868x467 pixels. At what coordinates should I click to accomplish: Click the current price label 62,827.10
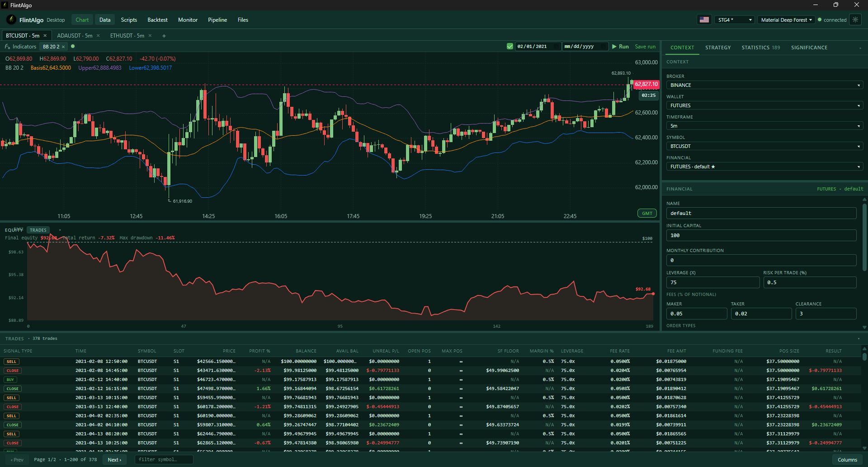point(646,84)
